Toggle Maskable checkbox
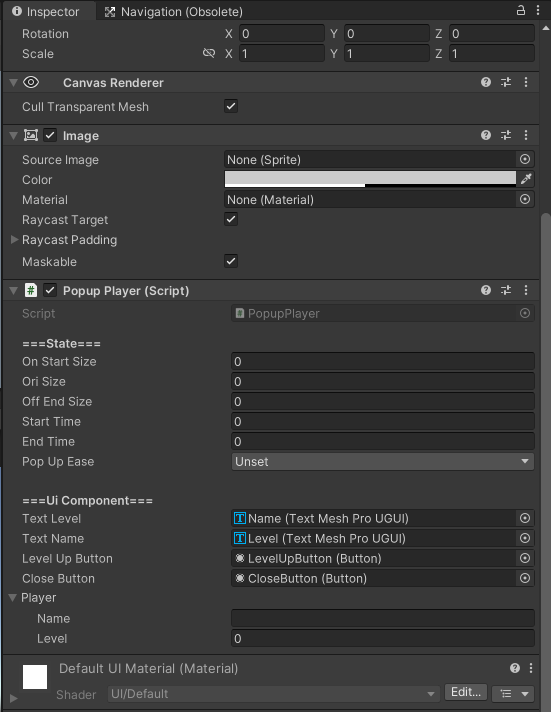The image size is (551, 712). coord(231,261)
